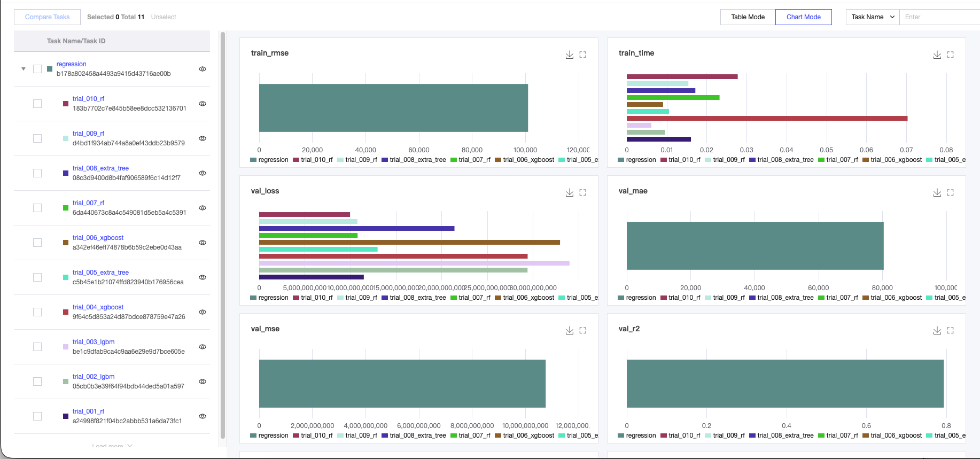Toggle eye icon for trial_005_extra_tree
The height and width of the screenshot is (459, 980).
[x=203, y=277]
